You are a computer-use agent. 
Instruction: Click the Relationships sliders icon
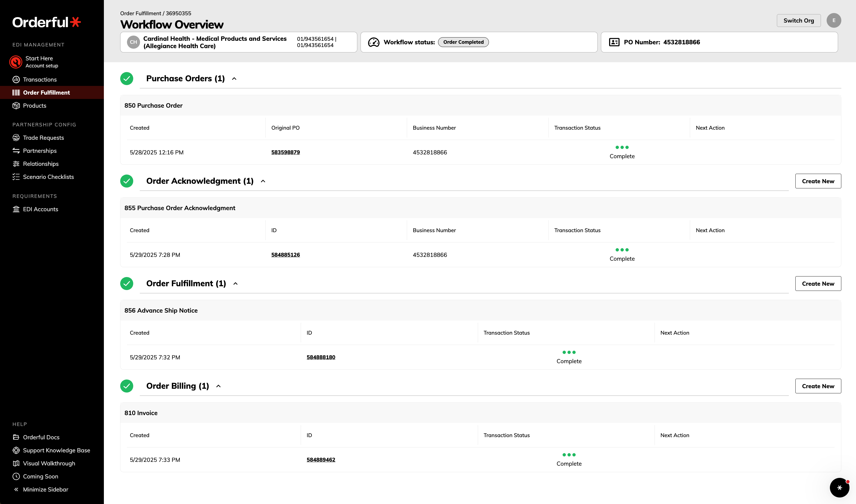(16, 164)
